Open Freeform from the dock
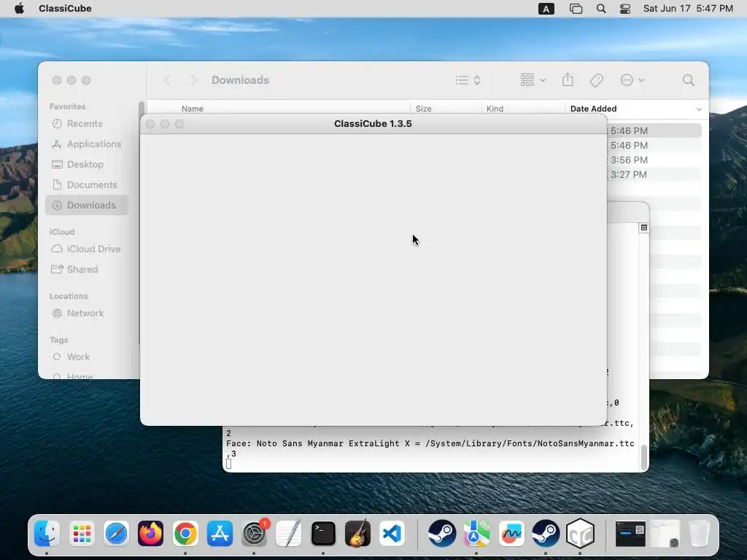Image resolution: width=747 pixels, height=560 pixels. [x=511, y=533]
